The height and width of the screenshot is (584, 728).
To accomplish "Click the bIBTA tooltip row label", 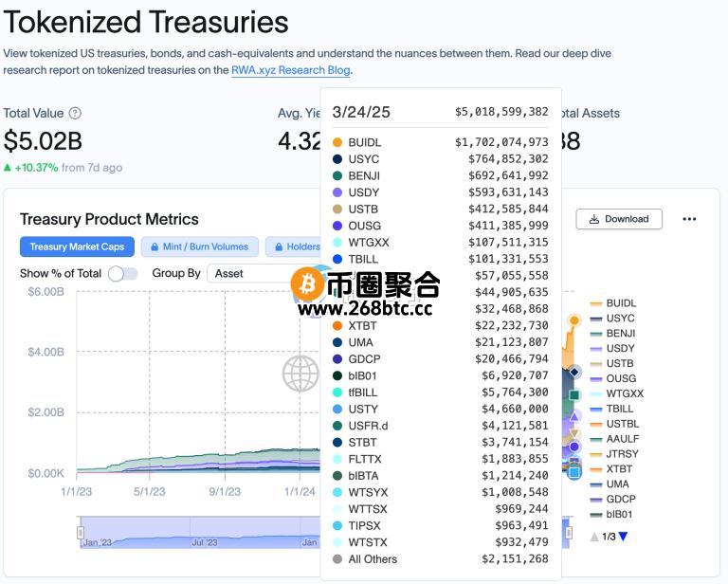I will 364,476.
